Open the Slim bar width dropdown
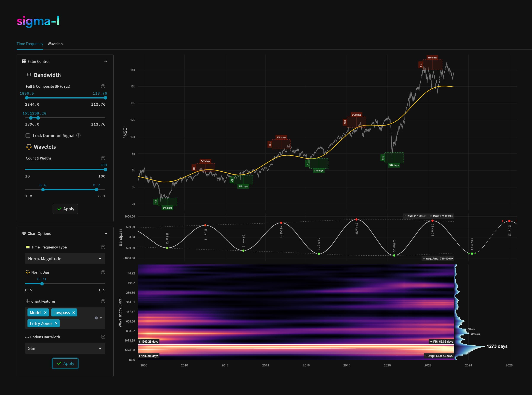 (65, 348)
